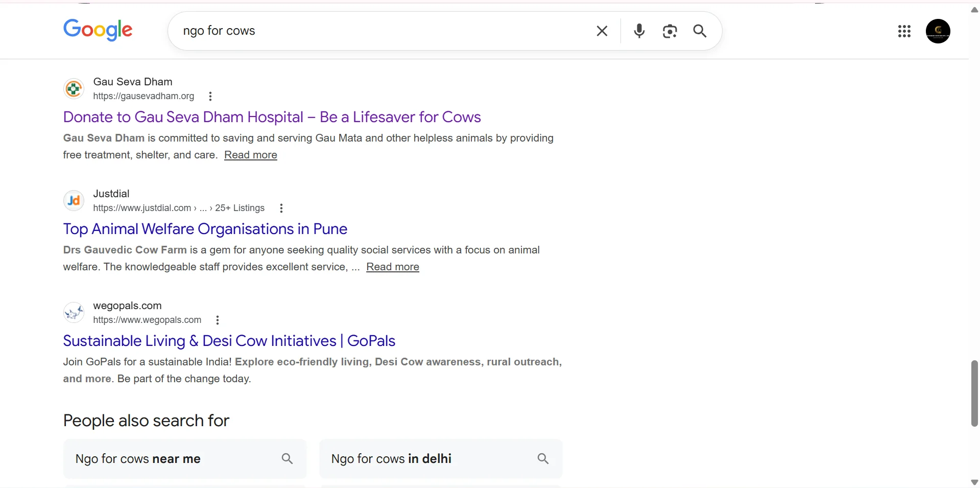
Task: Open more options for Gau Seva Dham result
Action: [x=210, y=96]
